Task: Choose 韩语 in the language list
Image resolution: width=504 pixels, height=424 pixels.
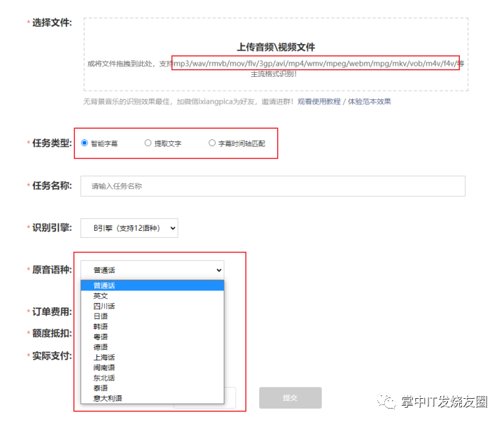Action: 153,327
